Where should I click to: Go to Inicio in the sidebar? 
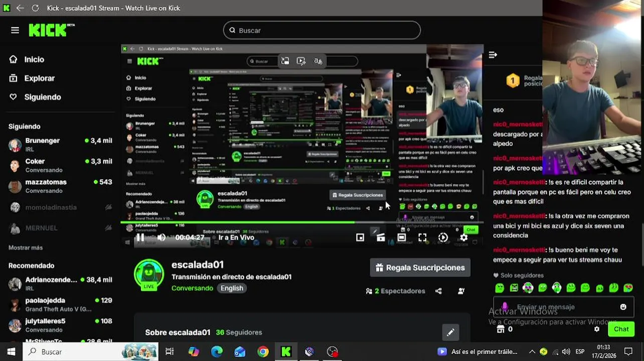click(34, 59)
